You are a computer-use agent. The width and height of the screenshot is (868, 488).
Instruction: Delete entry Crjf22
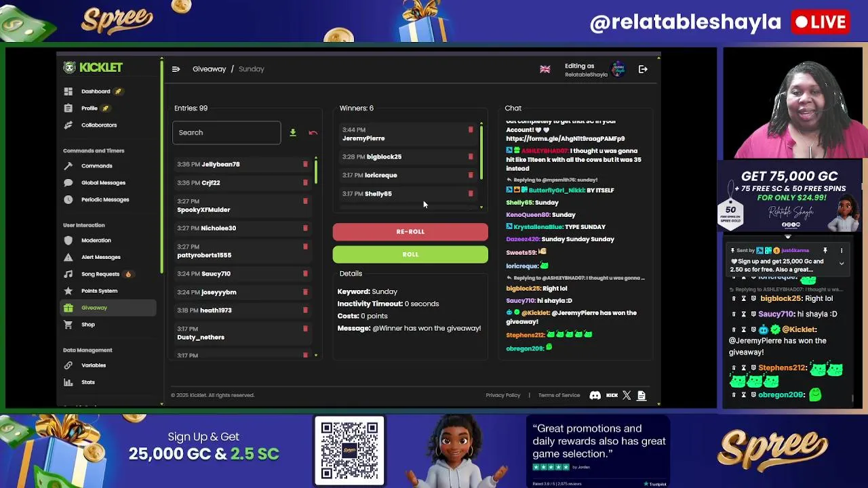click(305, 182)
